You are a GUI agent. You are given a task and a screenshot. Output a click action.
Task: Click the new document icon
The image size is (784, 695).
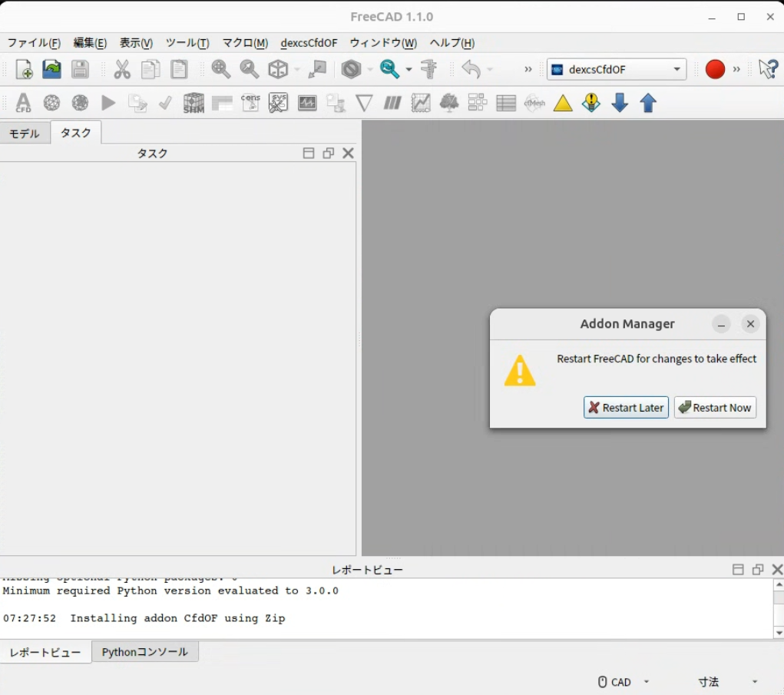[x=24, y=69]
